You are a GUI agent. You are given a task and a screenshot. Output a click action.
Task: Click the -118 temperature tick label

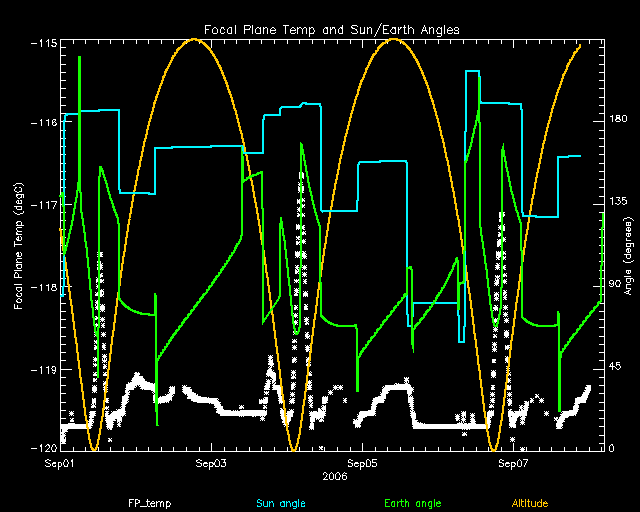(x=42, y=288)
